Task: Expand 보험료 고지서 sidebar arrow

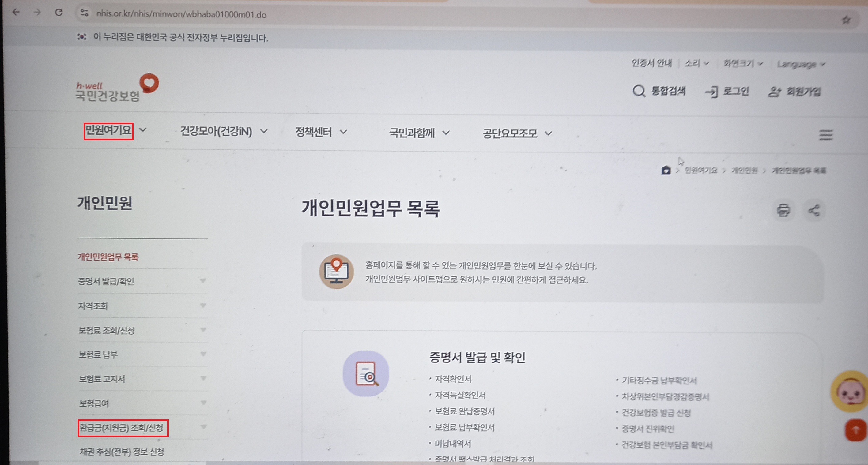Action: (203, 378)
